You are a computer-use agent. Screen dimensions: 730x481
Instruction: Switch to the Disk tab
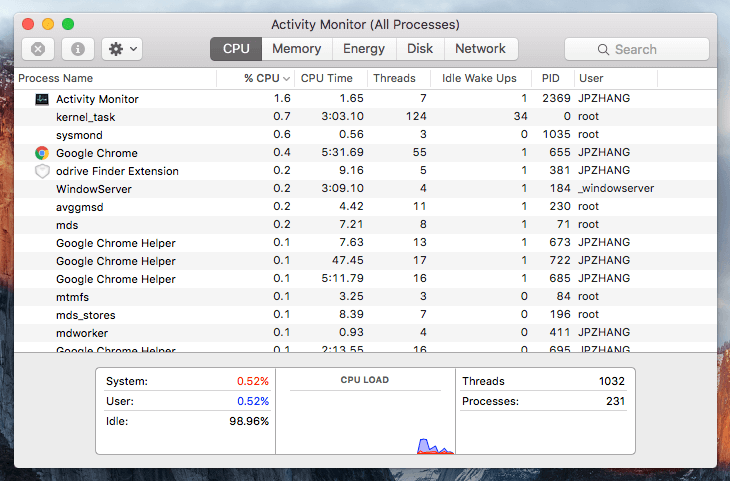tap(420, 49)
